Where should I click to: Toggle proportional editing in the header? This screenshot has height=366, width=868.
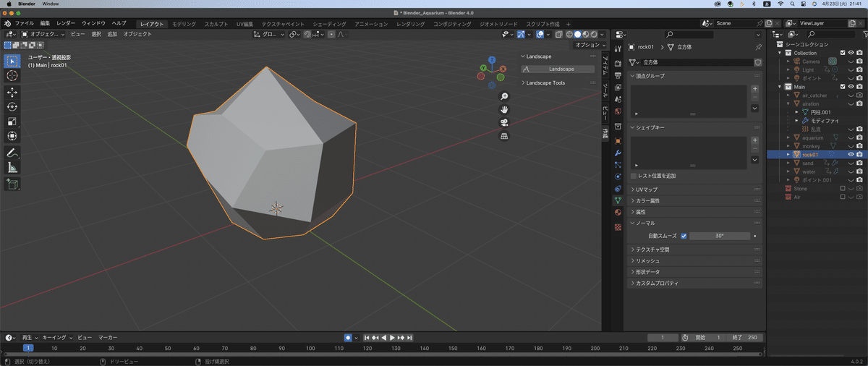click(331, 34)
